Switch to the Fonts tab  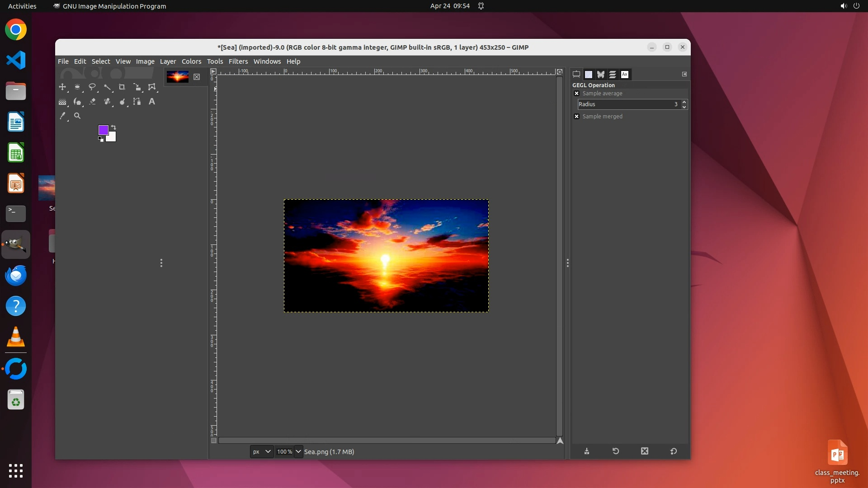point(625,75)
